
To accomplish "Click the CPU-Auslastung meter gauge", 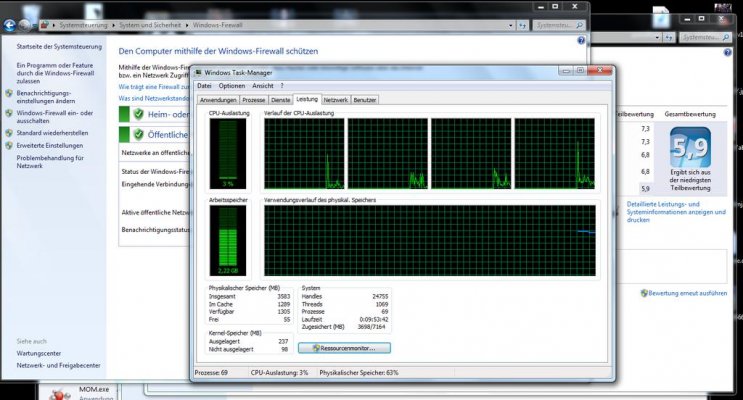I will pyautogui.click(x=228, y=154).
